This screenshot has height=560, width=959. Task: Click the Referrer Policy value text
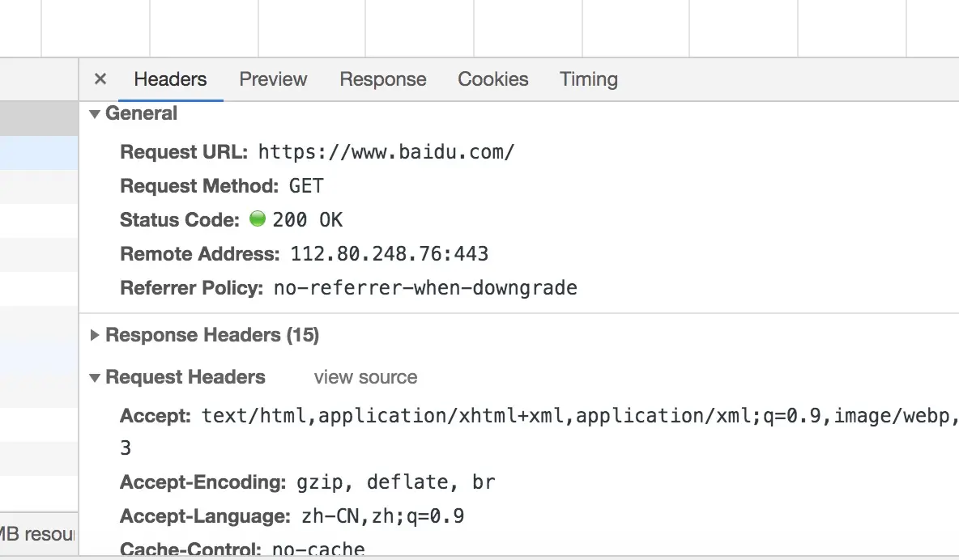coord(424,288)
